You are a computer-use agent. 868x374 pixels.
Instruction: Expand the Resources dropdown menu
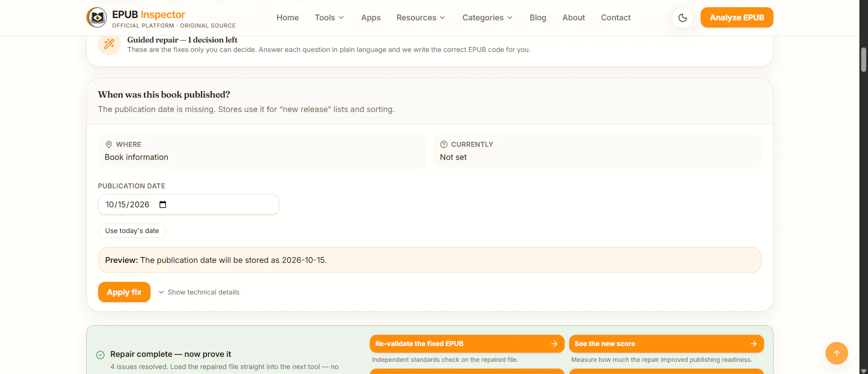(x=421, y=18)
